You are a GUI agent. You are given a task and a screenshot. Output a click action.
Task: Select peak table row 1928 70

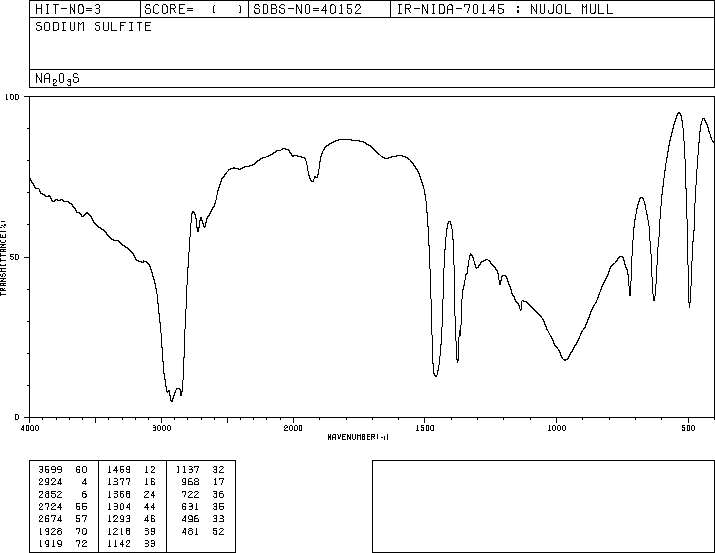tap(63, 531)
